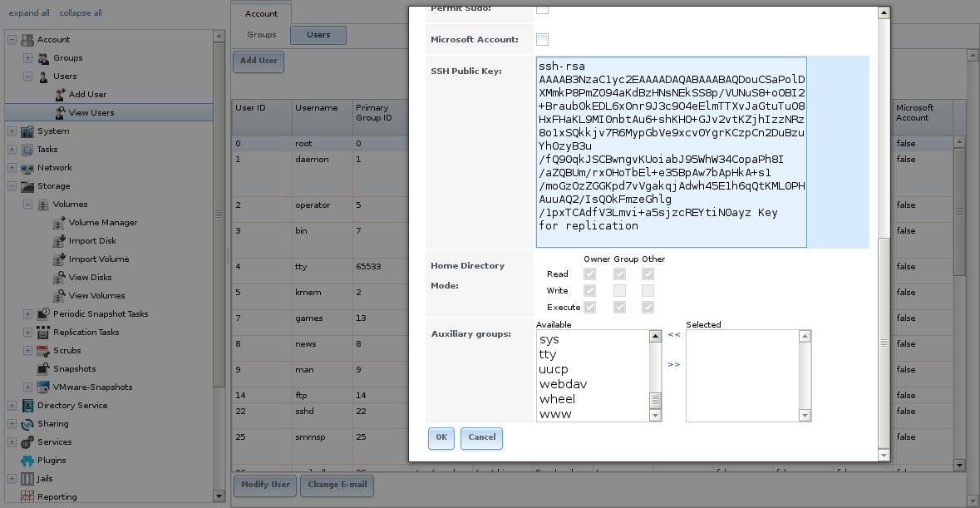Expand the Replication Tasks node

pyautogui.click(x=27, y=333)
